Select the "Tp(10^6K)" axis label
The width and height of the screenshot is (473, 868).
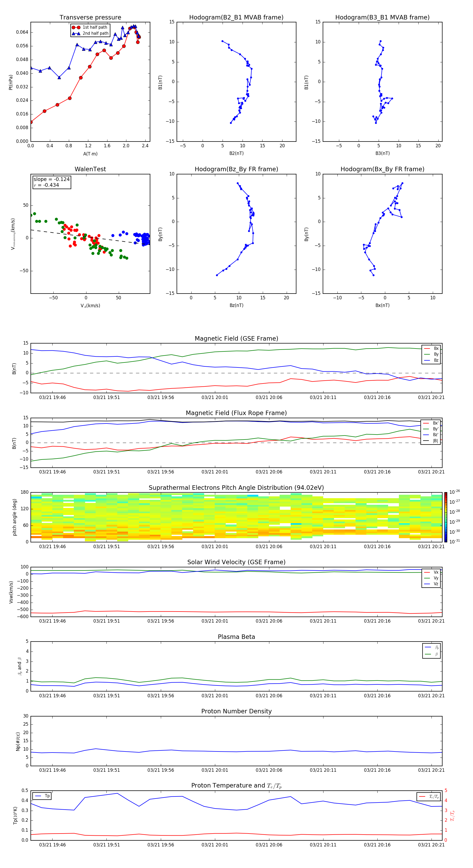[x=15, y=815]
